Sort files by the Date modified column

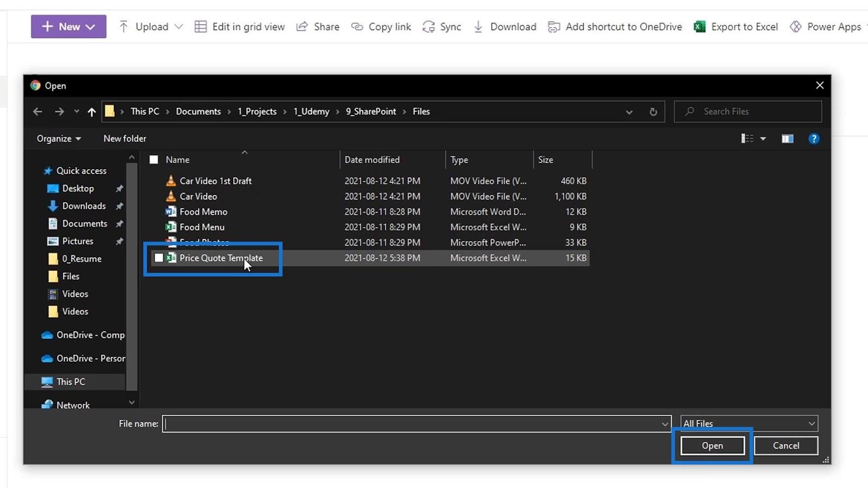pyautogui.click(x=392, y=159)
